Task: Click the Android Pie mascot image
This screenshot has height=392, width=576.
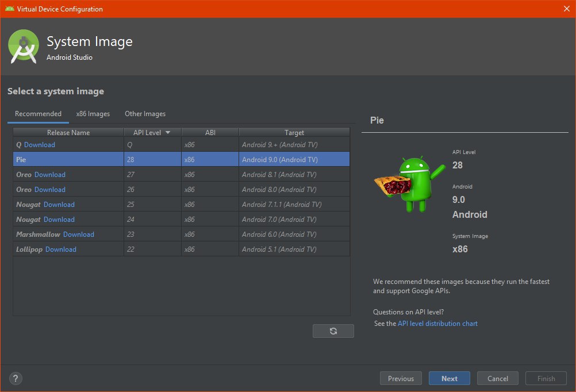Action: coord(410,184)
